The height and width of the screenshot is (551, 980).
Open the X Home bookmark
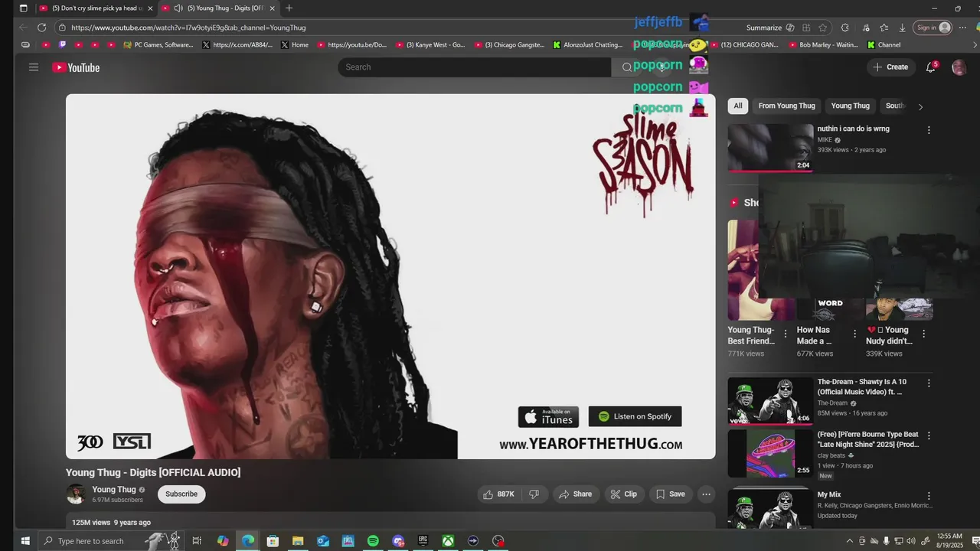pos(295,45)
